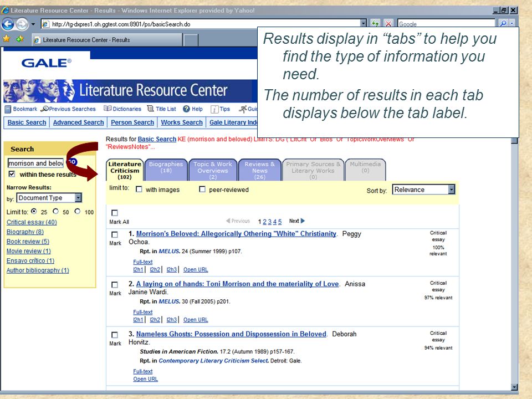Click the Add to Favorites icon

point(20,39)
